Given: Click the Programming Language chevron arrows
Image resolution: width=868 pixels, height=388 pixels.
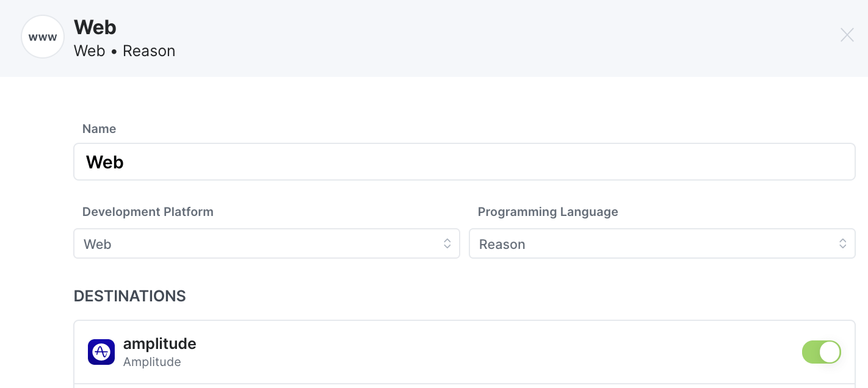Looking at the screenshot, I should [x=842, y=244].
